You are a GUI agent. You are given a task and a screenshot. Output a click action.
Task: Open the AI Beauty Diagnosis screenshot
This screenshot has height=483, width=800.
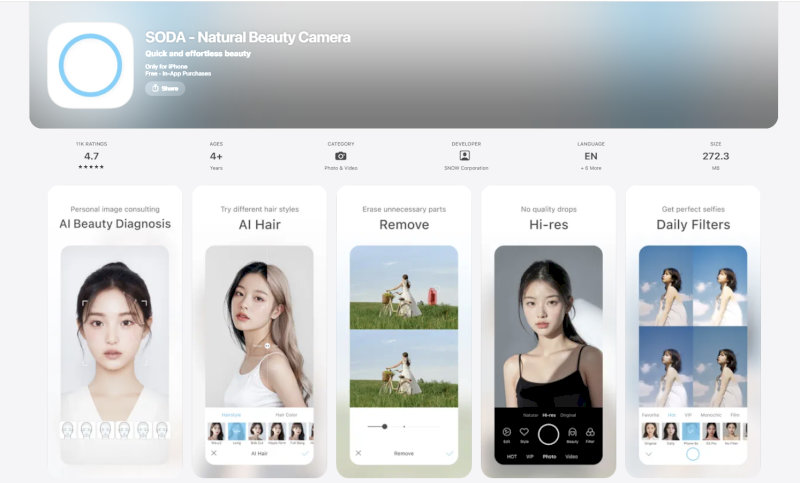[115, 332]
